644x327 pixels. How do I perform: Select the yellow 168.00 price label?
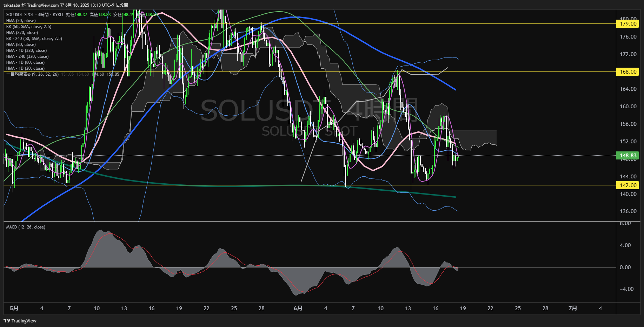pos(628,71)
